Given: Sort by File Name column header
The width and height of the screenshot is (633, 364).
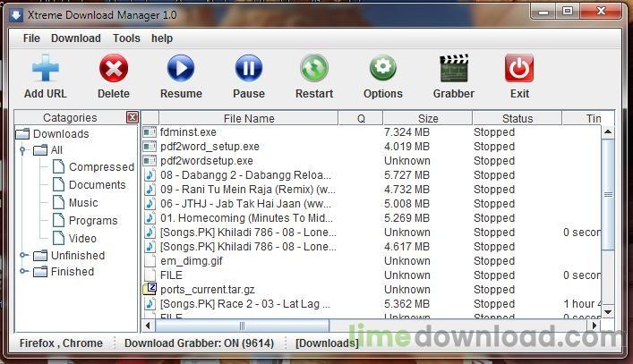Looking at the screenshot, I should [x=249, y=118].
